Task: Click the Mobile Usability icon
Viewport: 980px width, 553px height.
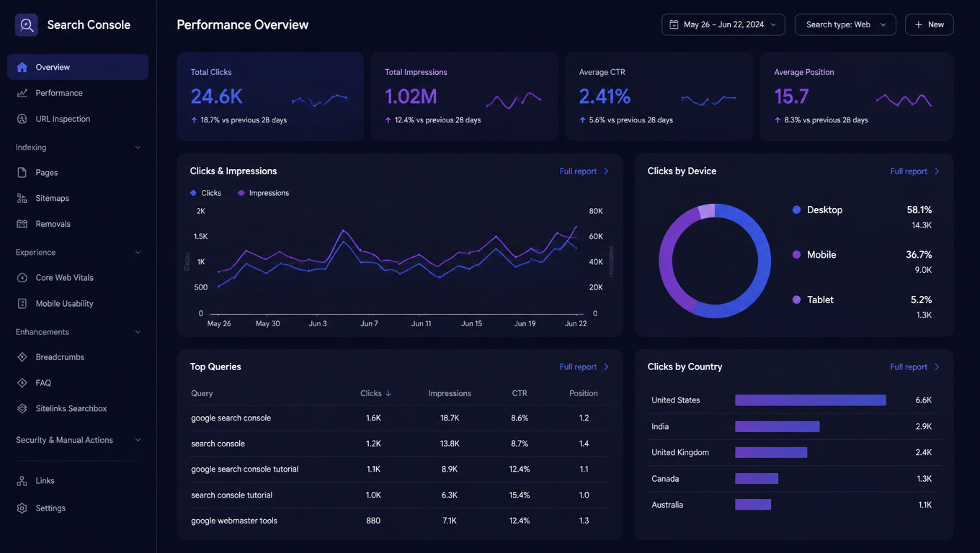Action: pos(22,304)
